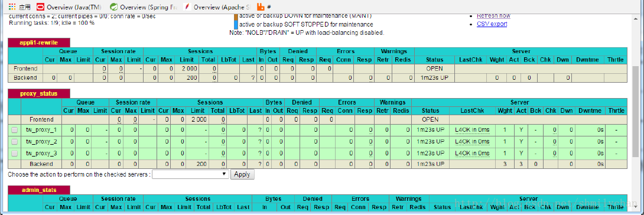The height and width of the screenshot is (215, 644).
Task: Click the Apply button
Action: 242,174
